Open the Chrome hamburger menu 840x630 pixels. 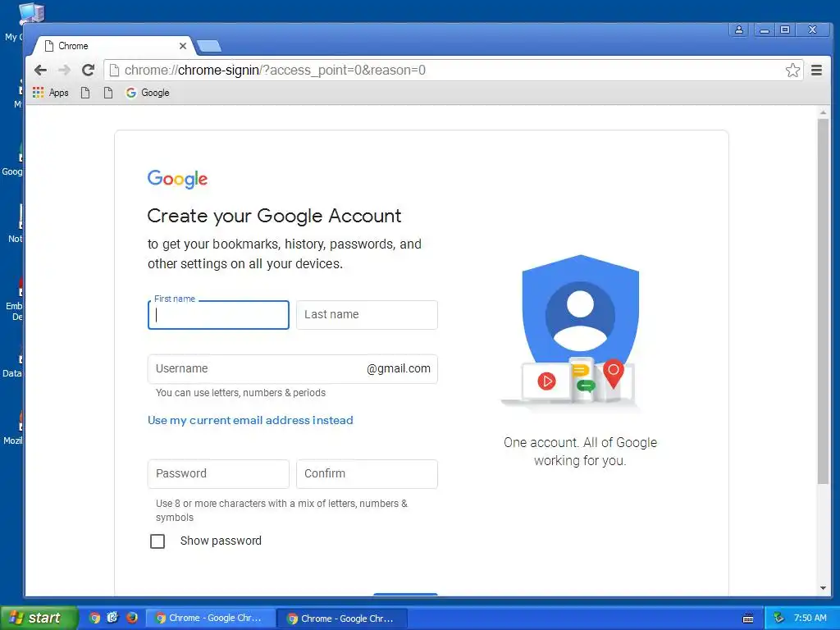[816, 71]
